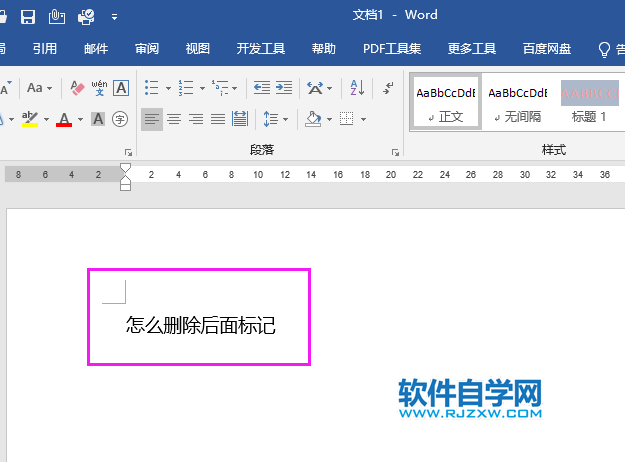Apply the 无间隔 style
Screen dimensions: 625x462
point(517,102)
